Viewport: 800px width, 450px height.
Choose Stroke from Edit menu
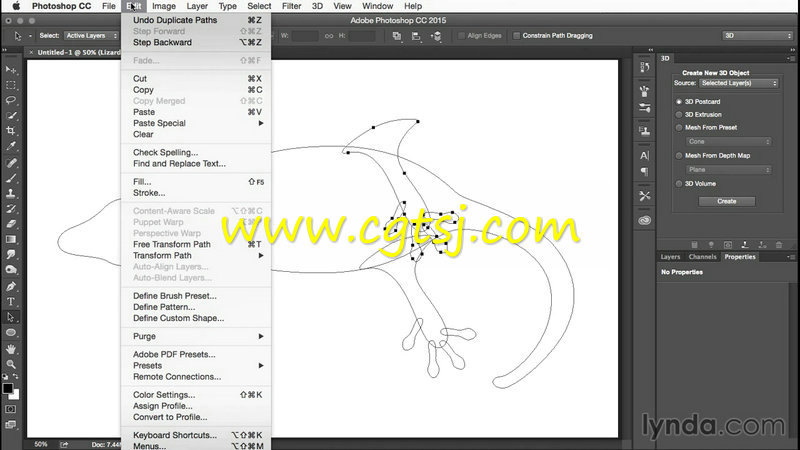pyautogui.click(x=196, y=193)
